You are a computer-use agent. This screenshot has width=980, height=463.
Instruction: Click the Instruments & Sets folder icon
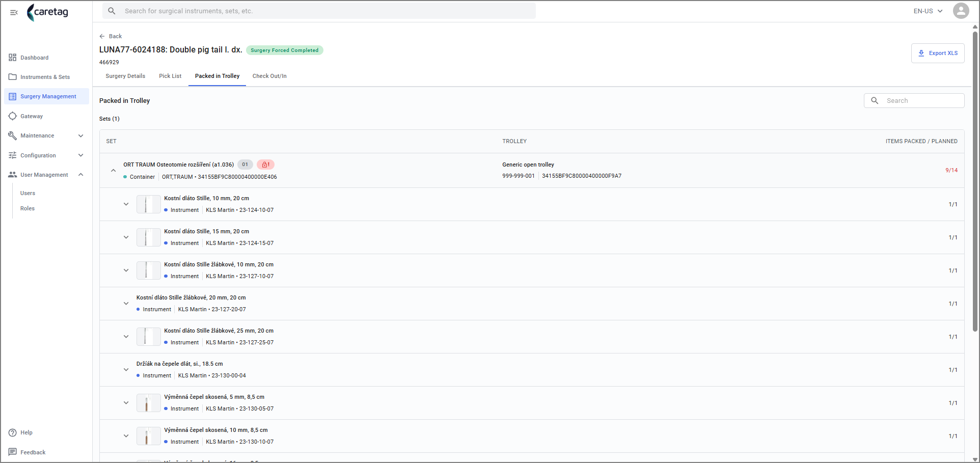coord(13,77)
